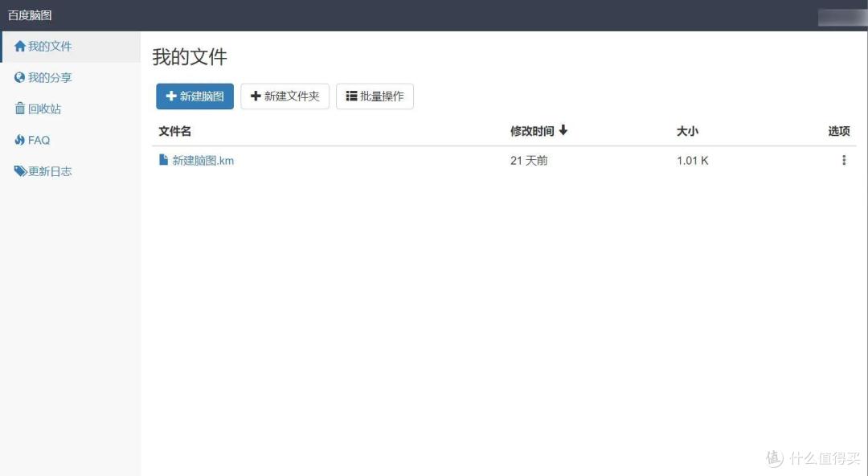Click the 百度脑图 title in the top bar
The height and width of the screenshot is (476, 868).
coord(30,15)
